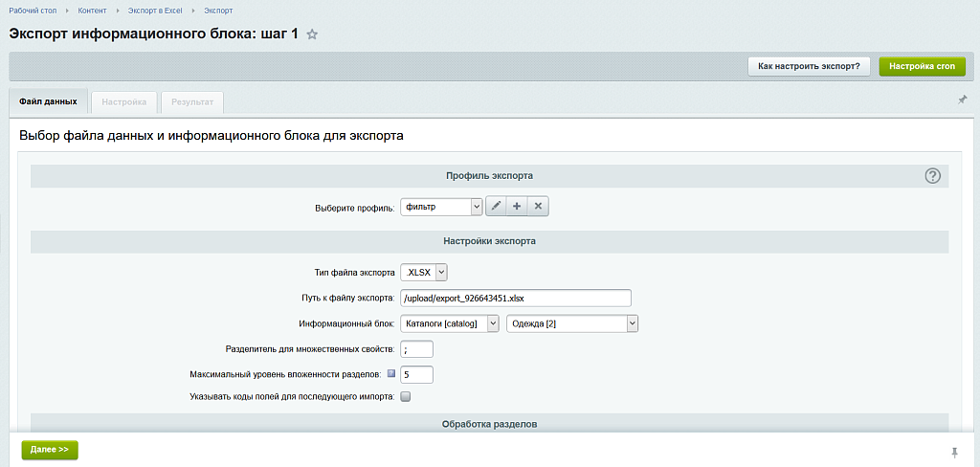
Task: Expand the .XLSX file type dropdown
Action: click(x=424, y=273)
